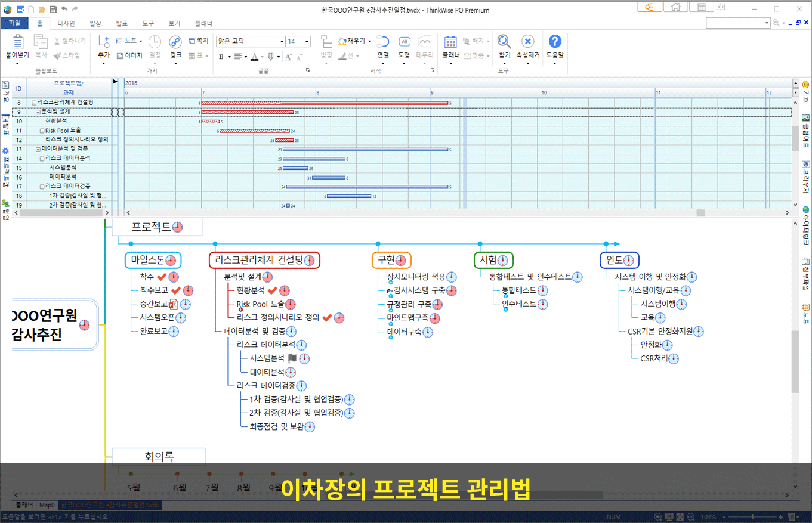Switch to the 디자인 ribbon tab

coord(66,23)
